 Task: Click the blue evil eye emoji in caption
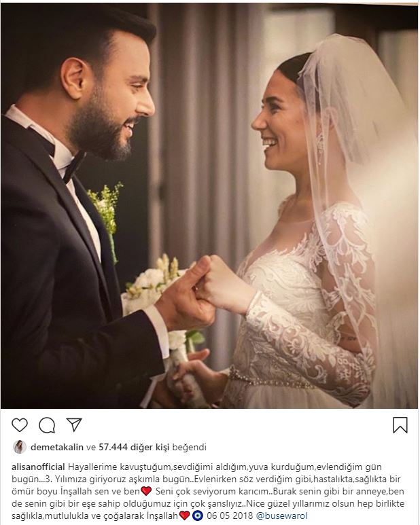pyautogui.click(x=198, y=515)
